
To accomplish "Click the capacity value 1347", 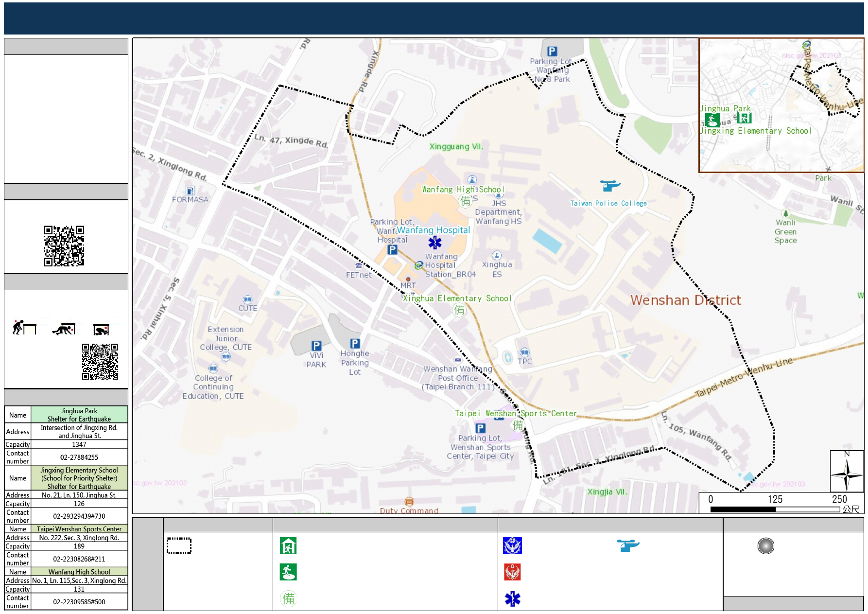I will click(79, 444).
